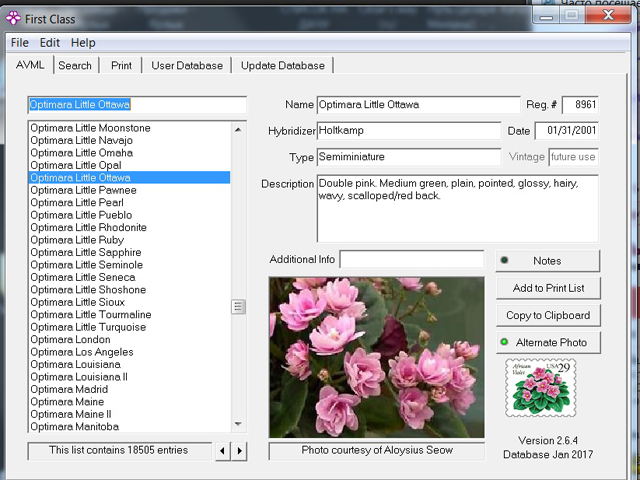
Task: Select Optimara Little Opal
Action: [x=130, y=165]
